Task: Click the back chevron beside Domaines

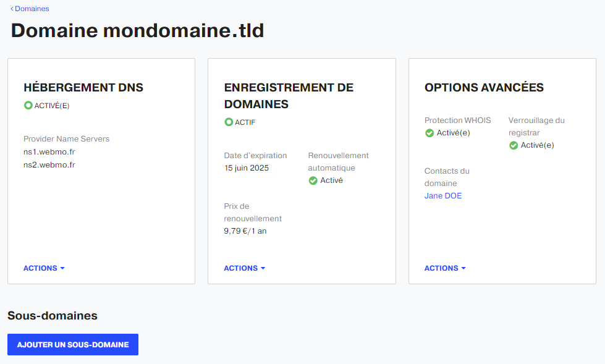Action: (12, 9)
